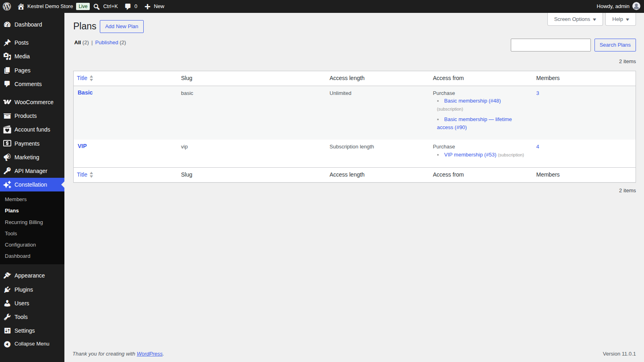The image size is (644, 362).
Task: Open comments bubble icon in admin bar
Action: 128,6
